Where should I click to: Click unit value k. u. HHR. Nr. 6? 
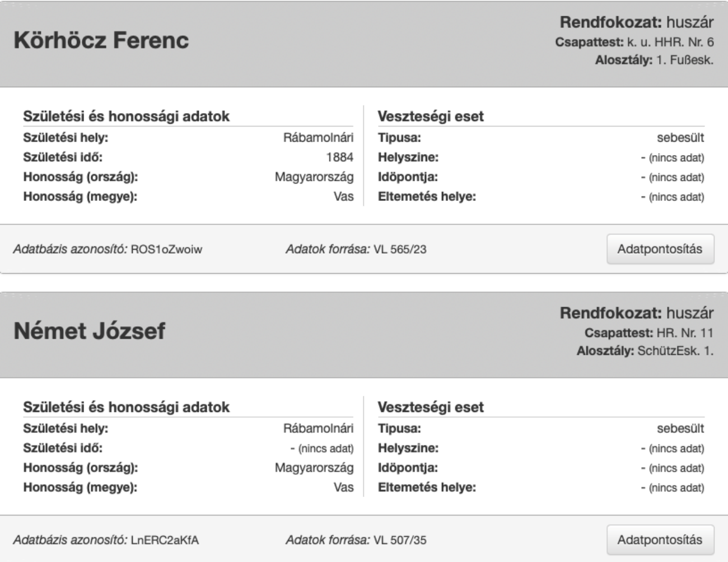pos(670,42)
